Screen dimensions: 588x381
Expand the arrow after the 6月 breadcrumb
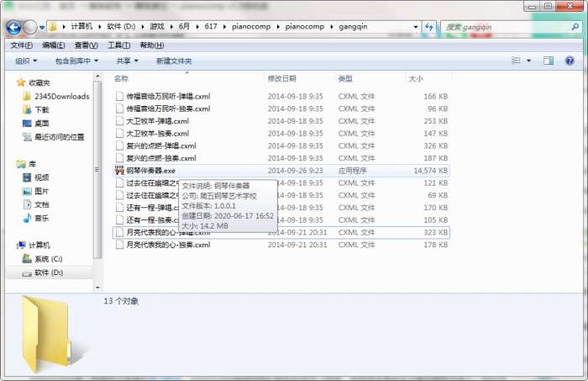(197, 27)
